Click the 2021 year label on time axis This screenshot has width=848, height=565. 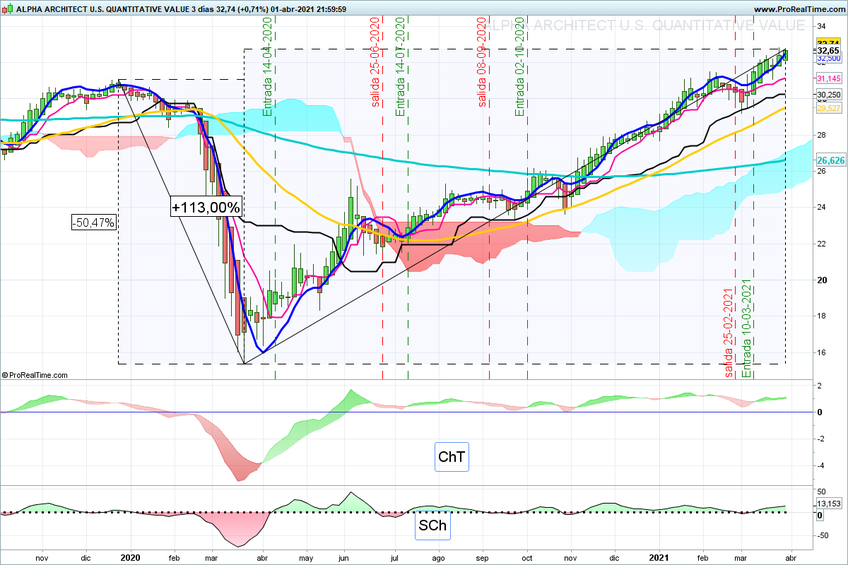point(659,557)
